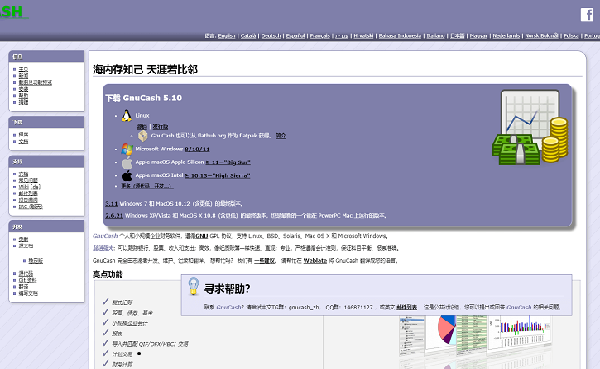Click the Flatpak package box icon
The image size is (600, 369).
pos(143,136)
